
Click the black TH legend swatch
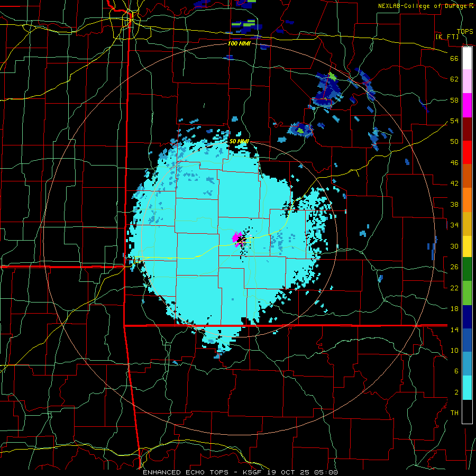click(467, 411)
